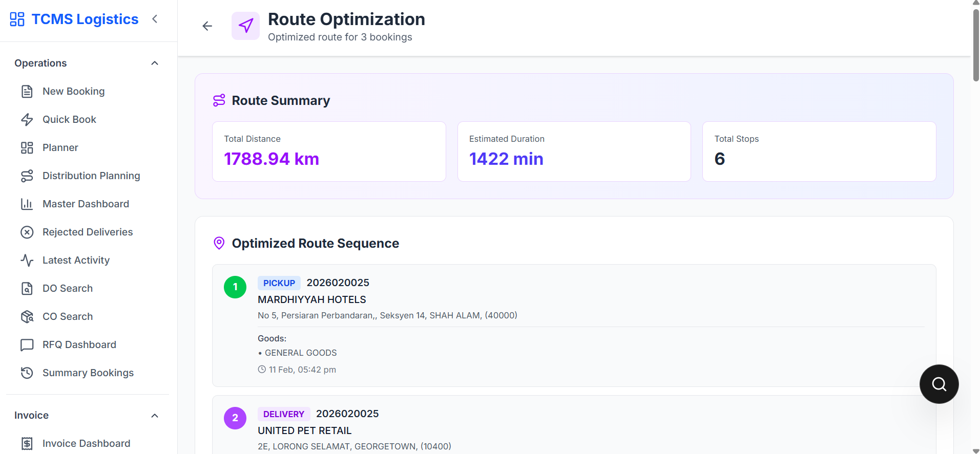Click the TCMS Logistics title text
The height and width of the screenshot is (454, 980).
(85, 19)
